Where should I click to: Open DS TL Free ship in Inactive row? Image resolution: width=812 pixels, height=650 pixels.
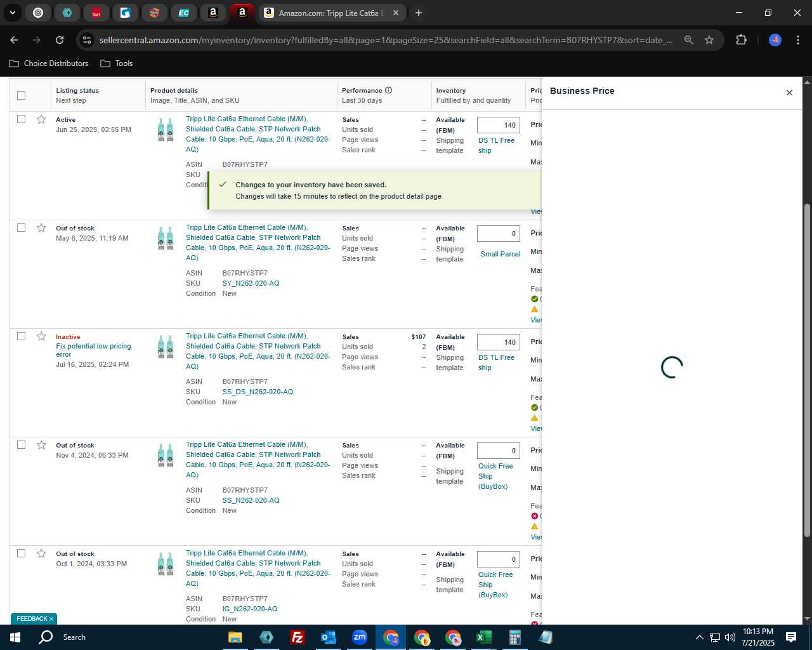pos(496,362)
